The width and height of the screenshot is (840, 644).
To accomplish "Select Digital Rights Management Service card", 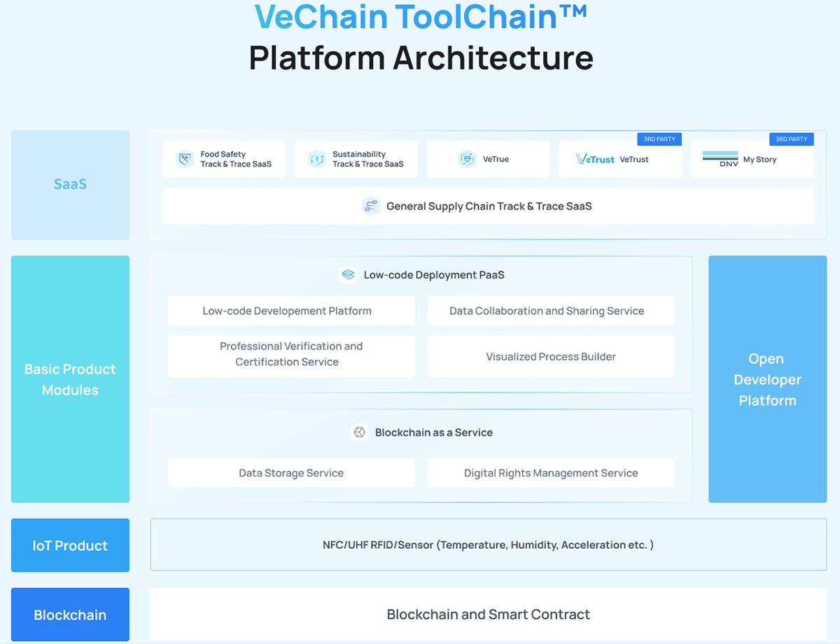I will (x=551, y=472).
